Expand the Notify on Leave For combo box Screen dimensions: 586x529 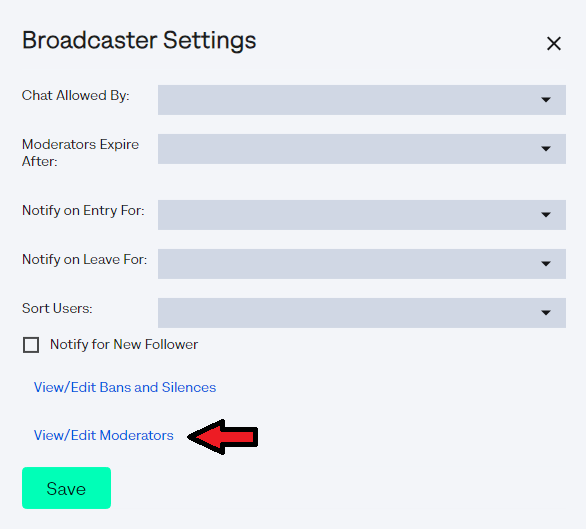(x=361, y=264)
